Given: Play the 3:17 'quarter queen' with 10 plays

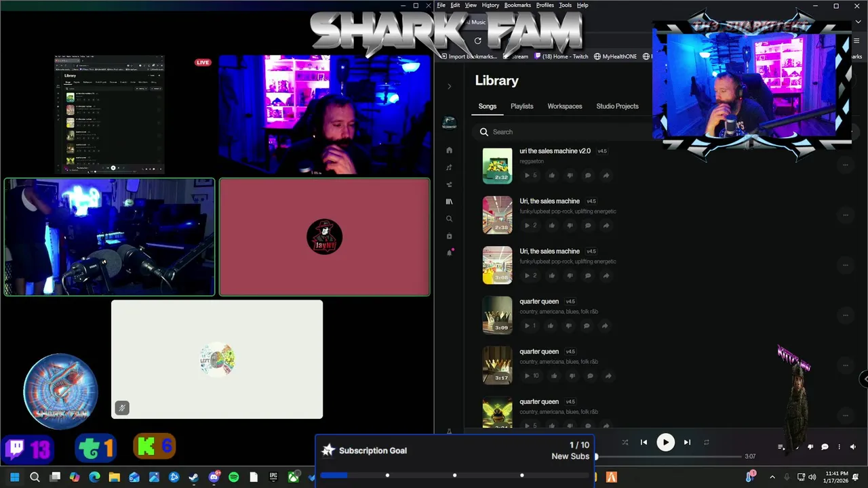Looking at the screenshot, I should click(532, 376).
